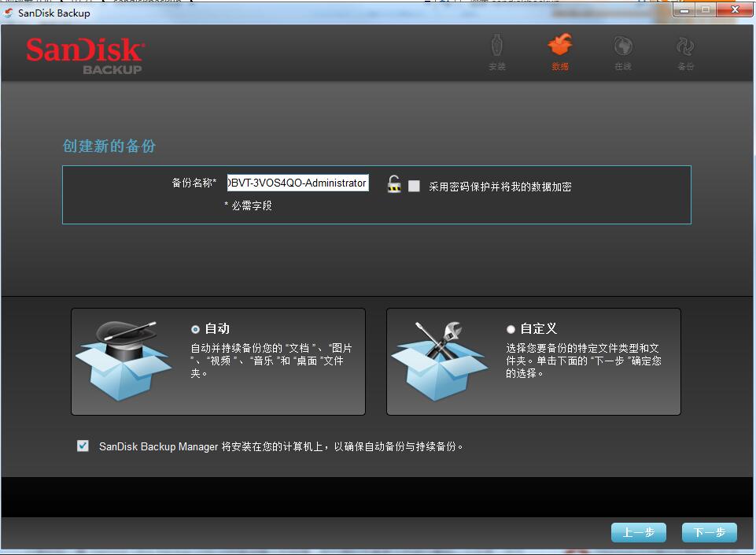Enable 采用密码保护并将我的数据加密 checkbox
Screen dimensions: 756x555
415,186
